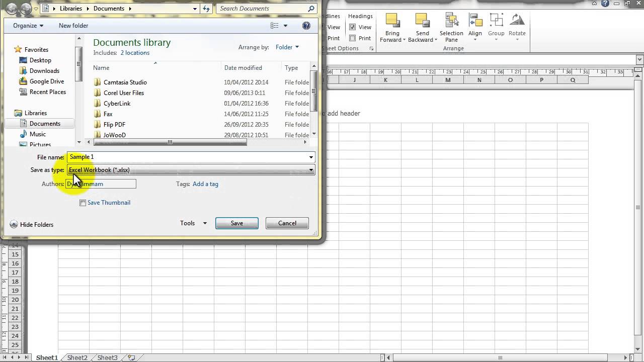644x362 pixels.
Task: Click the Bring Forward icon
Action: (x=392, y=20)
